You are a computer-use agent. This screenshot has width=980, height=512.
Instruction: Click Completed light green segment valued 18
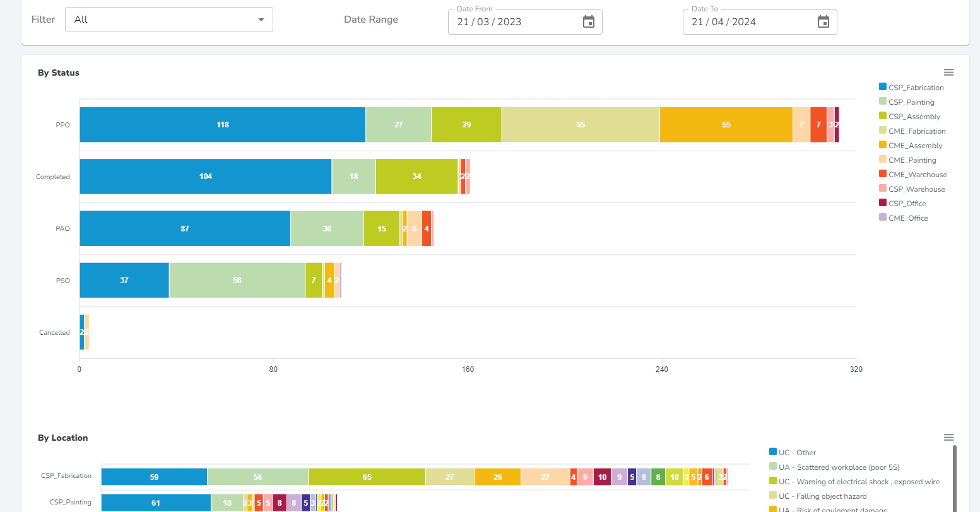(x=354, y=177)
